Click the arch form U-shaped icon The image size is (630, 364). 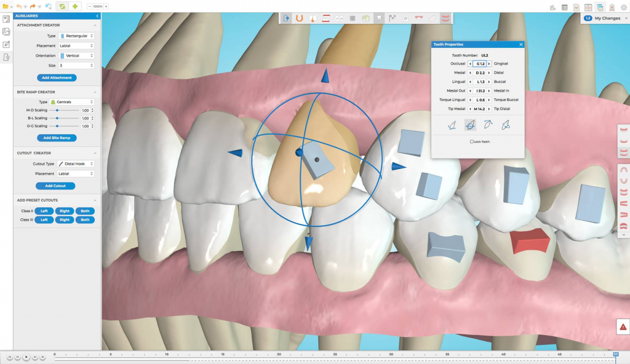tap(299, 18)
